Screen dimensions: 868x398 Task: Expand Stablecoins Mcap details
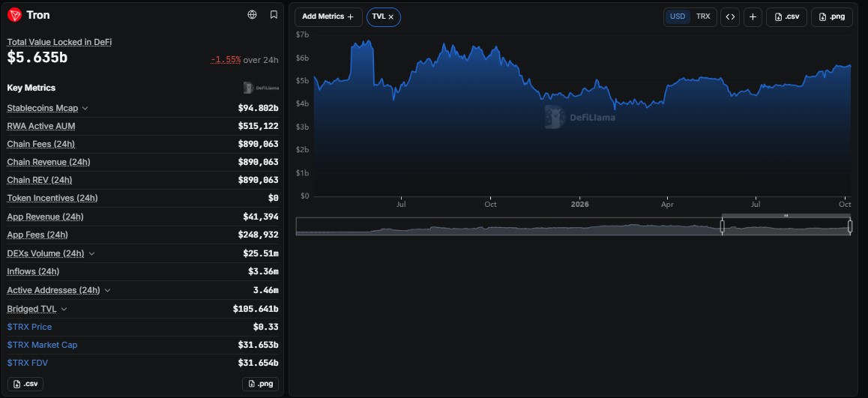[85, 109]
